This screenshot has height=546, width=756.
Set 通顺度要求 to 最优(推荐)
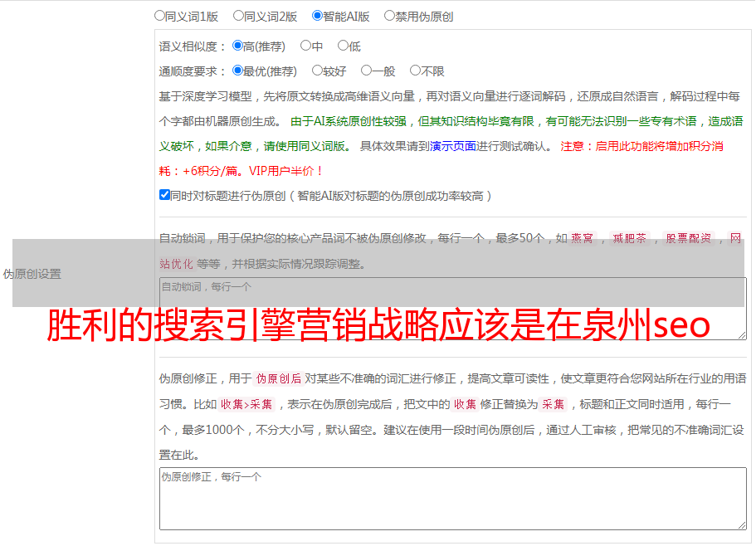tap(237, 71)
